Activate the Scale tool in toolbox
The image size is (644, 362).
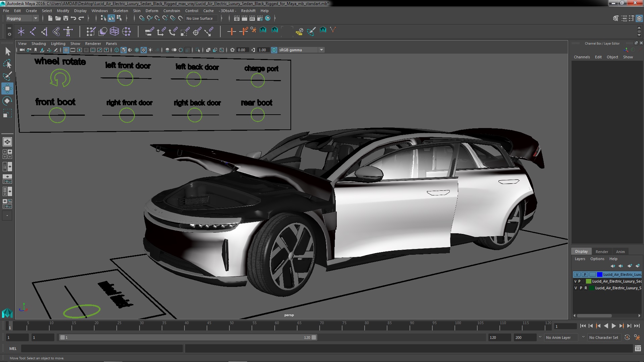point(7,113)
